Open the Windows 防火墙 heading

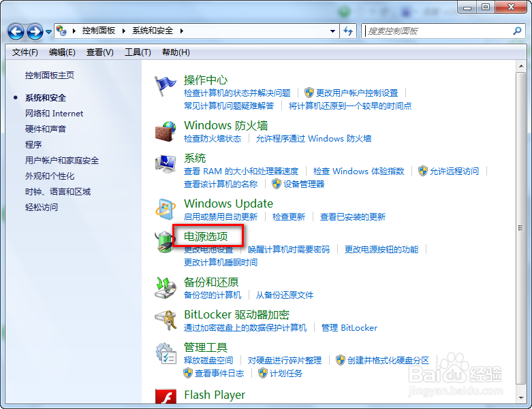pyautogui.click(x=226, y=125)
